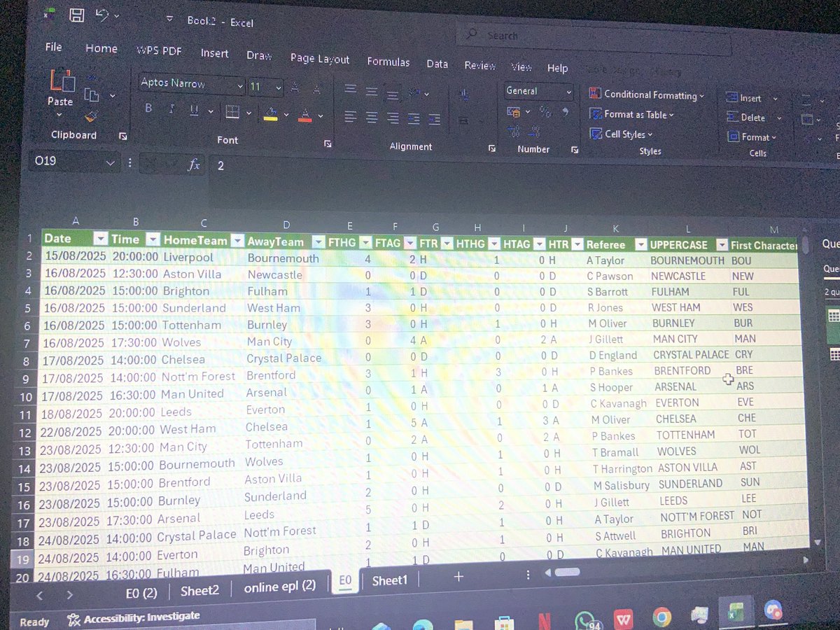840x630 pixels.
Task: Open the General number format dropdown
Action: point(568,92)
